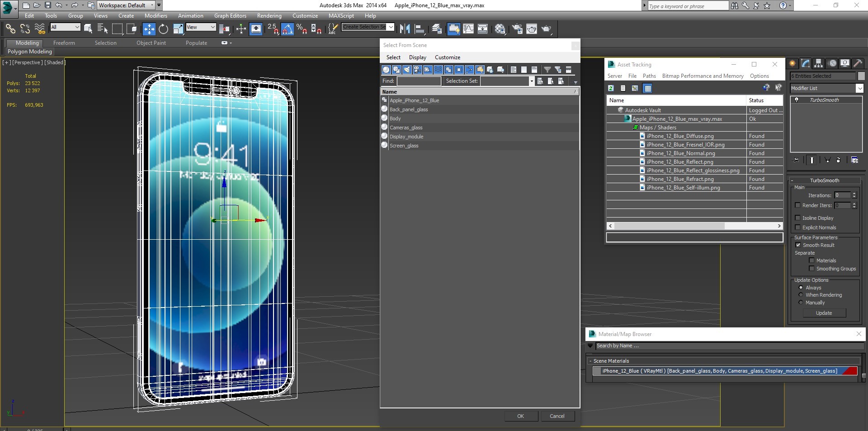Toggle Display Geometry filter in Select From Scene
Viewport: 868px width, 431px height.
386,70
